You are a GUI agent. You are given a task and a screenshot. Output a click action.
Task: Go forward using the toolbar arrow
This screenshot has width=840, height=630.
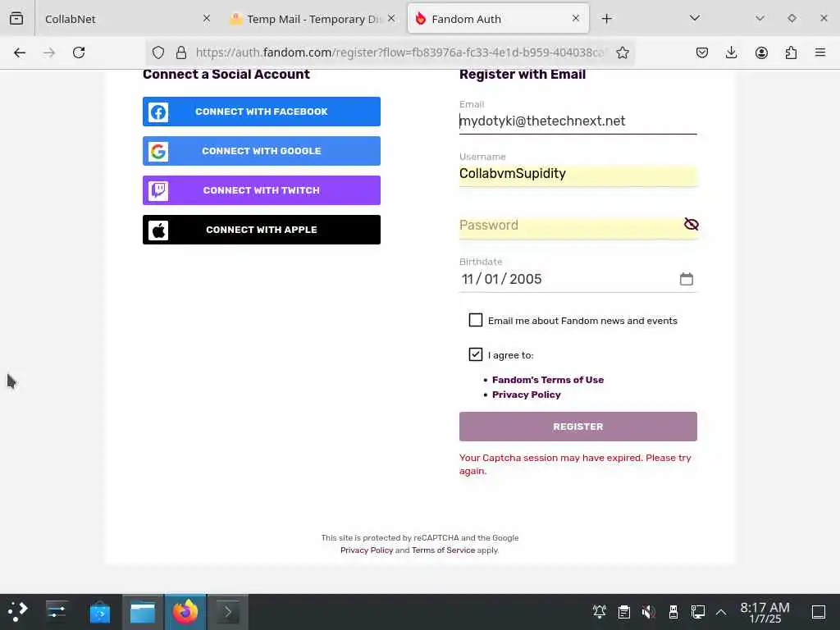[x=49, y=52]
